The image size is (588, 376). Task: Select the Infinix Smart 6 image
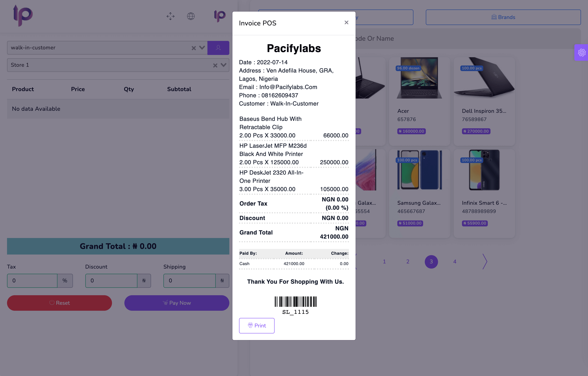[x=484, y=170]
